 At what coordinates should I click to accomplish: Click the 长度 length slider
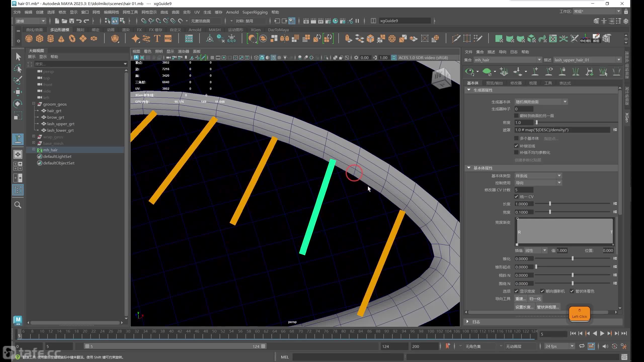coord(573,204)
